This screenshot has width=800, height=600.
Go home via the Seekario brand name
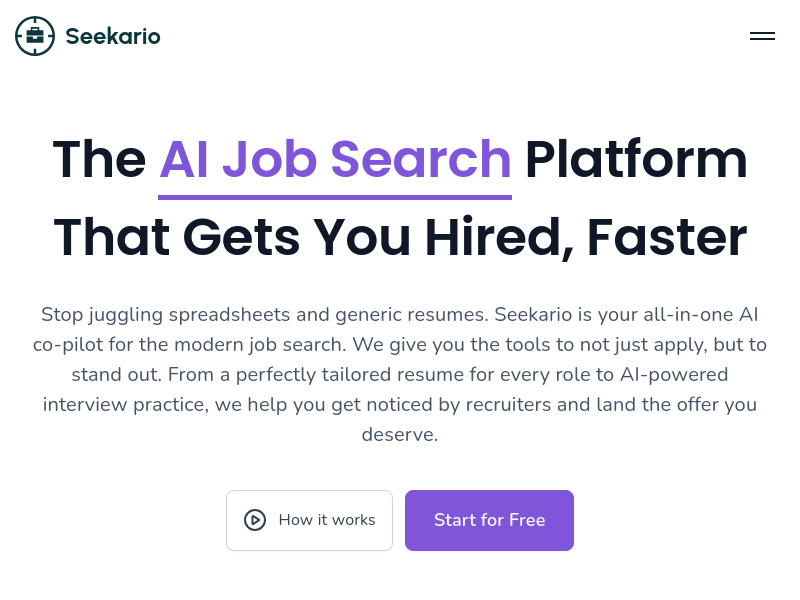[x=112, y=37]
